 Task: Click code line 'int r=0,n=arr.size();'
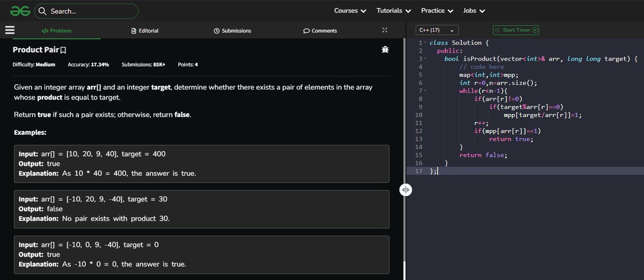(498, 83)
